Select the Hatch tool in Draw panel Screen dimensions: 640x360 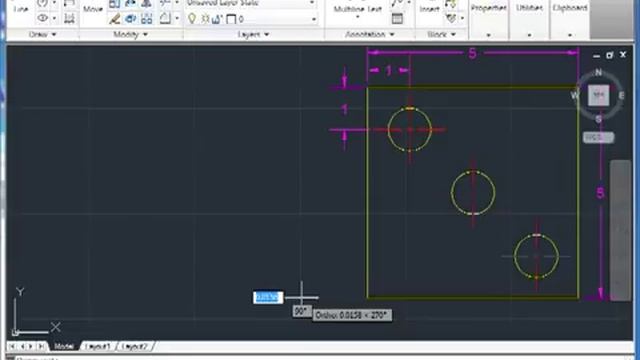(x=69, y=18)
